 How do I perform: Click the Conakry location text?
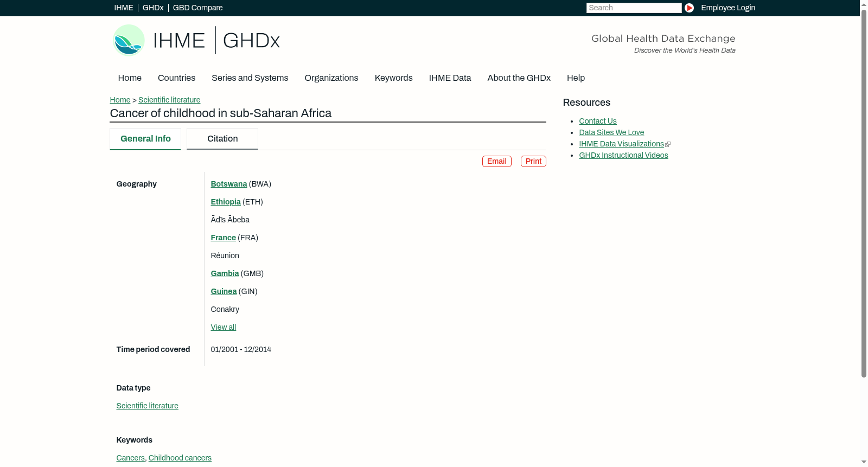click(225, 309)
